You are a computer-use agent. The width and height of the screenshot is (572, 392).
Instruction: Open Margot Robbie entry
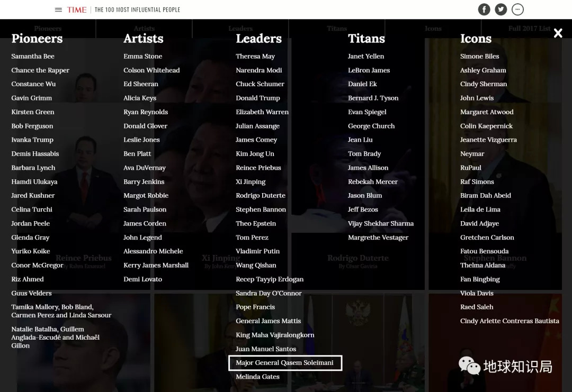point(146,196)
